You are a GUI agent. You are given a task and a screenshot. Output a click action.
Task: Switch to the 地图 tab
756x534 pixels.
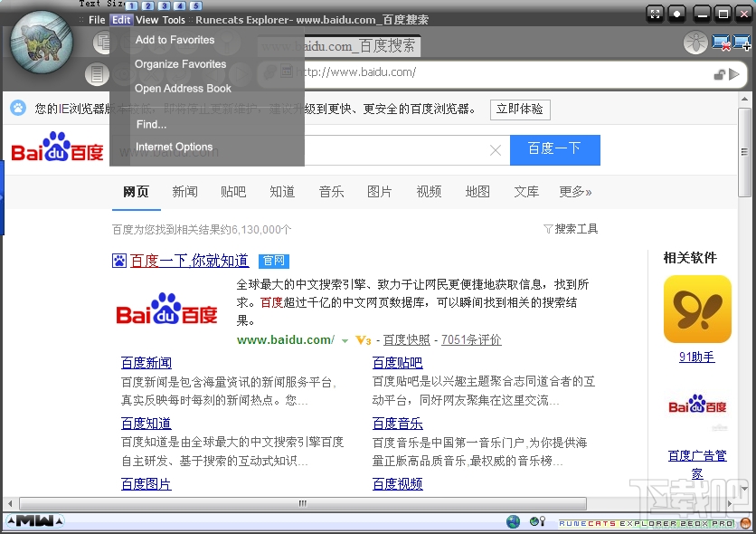tap(477, 192)
